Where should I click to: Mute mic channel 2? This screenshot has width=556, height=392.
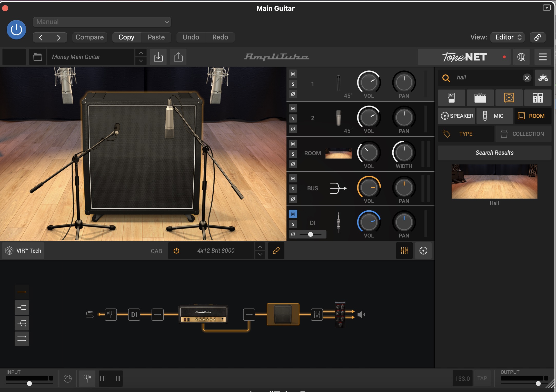[293, 109]
